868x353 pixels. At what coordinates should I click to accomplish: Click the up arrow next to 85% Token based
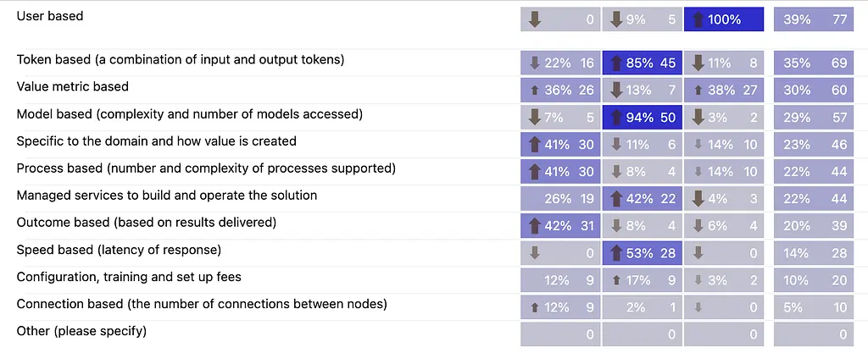coord(616,63)
